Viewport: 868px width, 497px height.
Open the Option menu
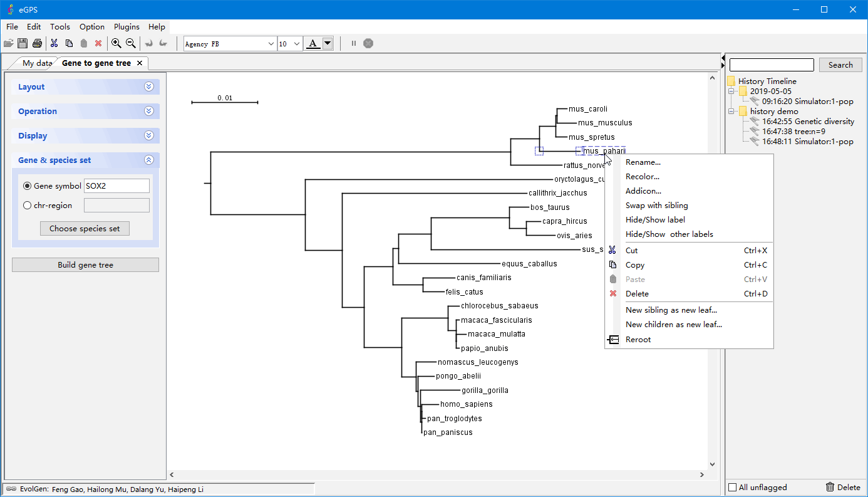click(x=92, y=27)
